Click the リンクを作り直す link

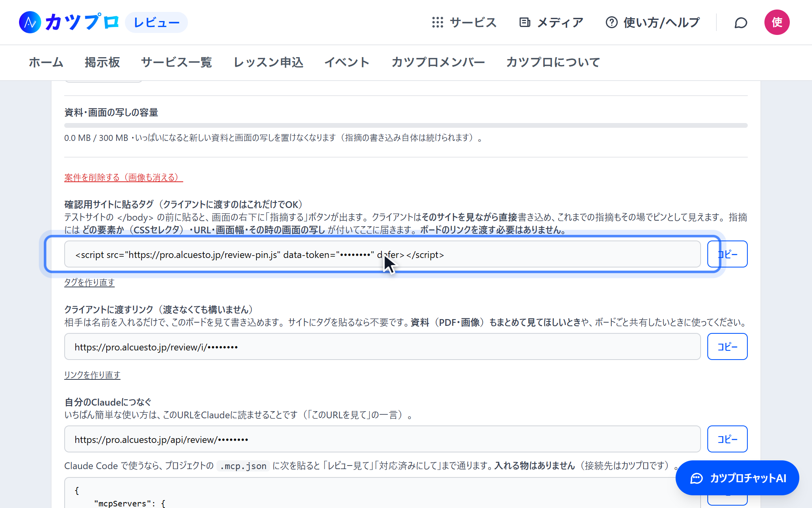pos(92,375)
